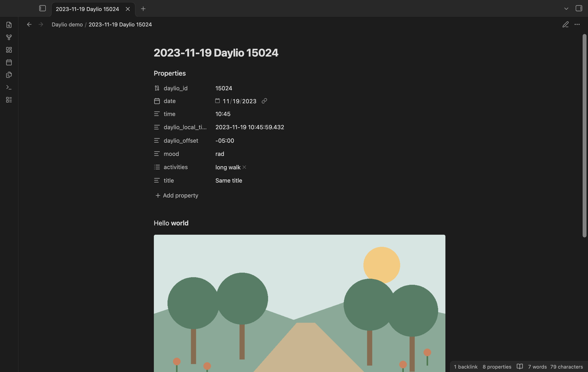Screen dimensions: 588x372
Task: Toggle reading view book icon in status bar
Action: 520,367
